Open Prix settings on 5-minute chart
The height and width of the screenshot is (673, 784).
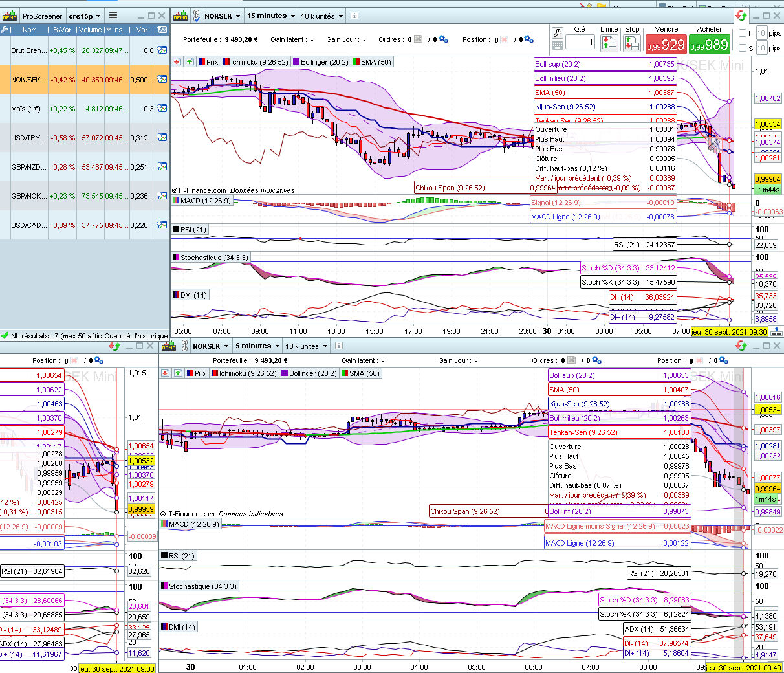click(196, 373)
